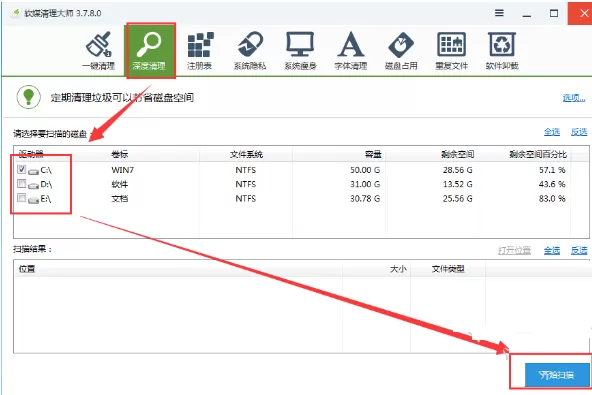Viewport: 592px width, 395px height.
Task: Open the 一键清理 broom tool
Action: [99, 51]
